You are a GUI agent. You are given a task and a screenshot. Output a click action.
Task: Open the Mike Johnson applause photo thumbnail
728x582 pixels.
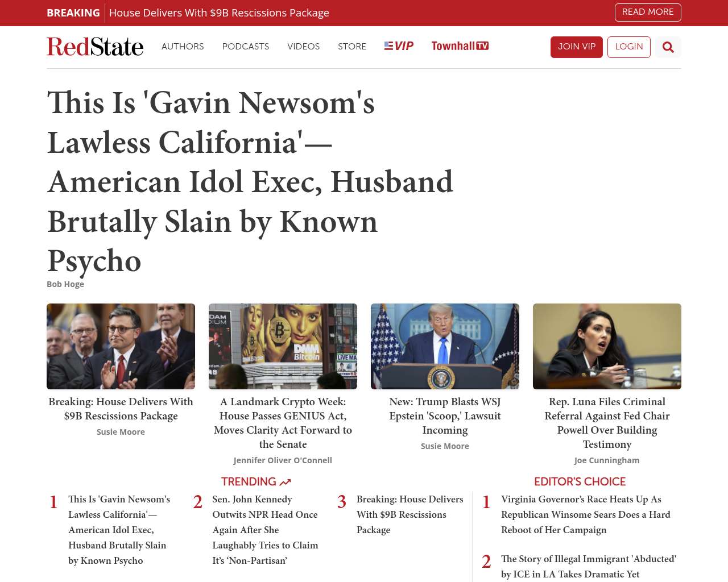(x=121, y=347)
